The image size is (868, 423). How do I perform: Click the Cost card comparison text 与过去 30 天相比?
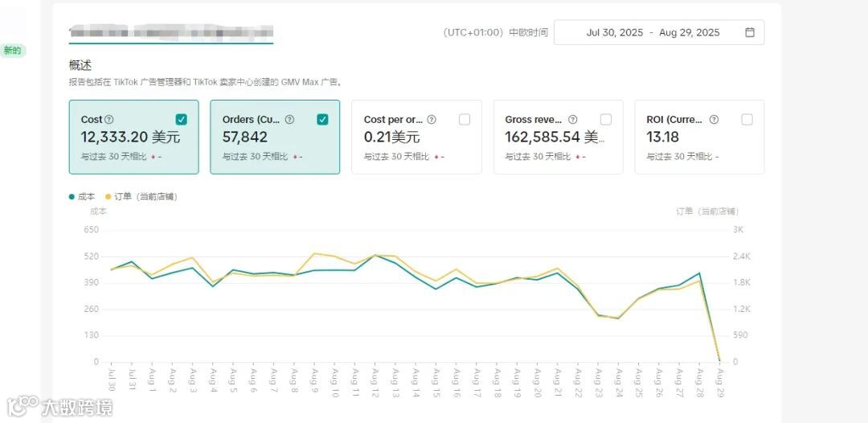click(113, 157)
